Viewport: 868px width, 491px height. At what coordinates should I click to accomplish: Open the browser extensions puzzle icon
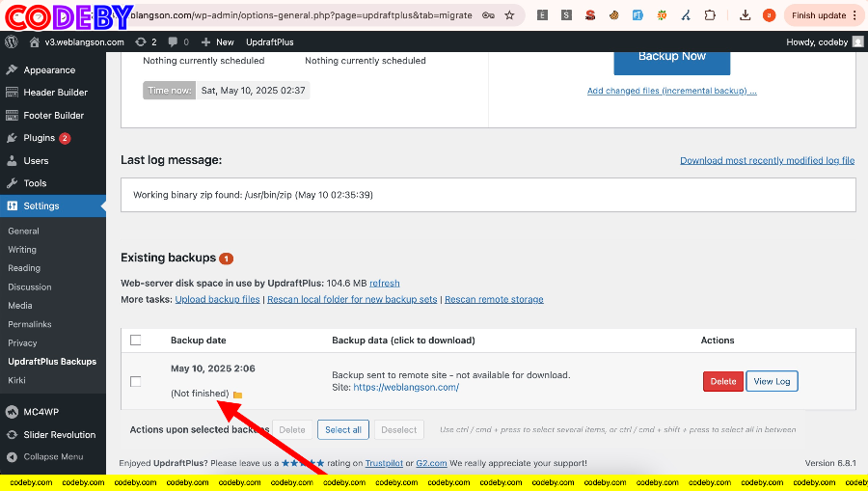tap(710, 15)
